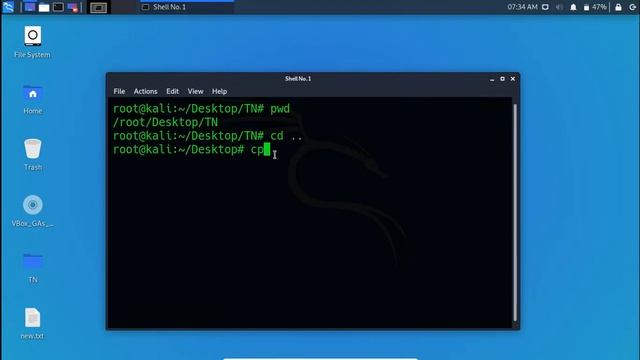Open the Actions menu in terminal

[145, 91]
